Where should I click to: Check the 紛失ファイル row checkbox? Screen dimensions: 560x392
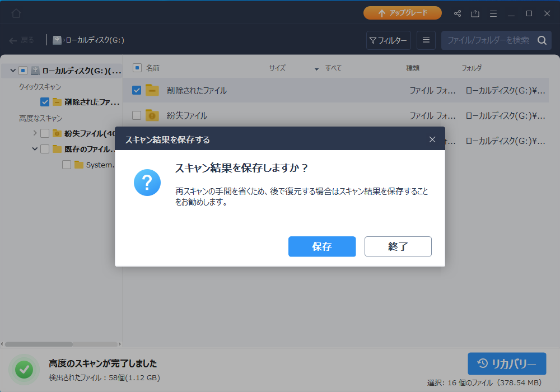137,116
